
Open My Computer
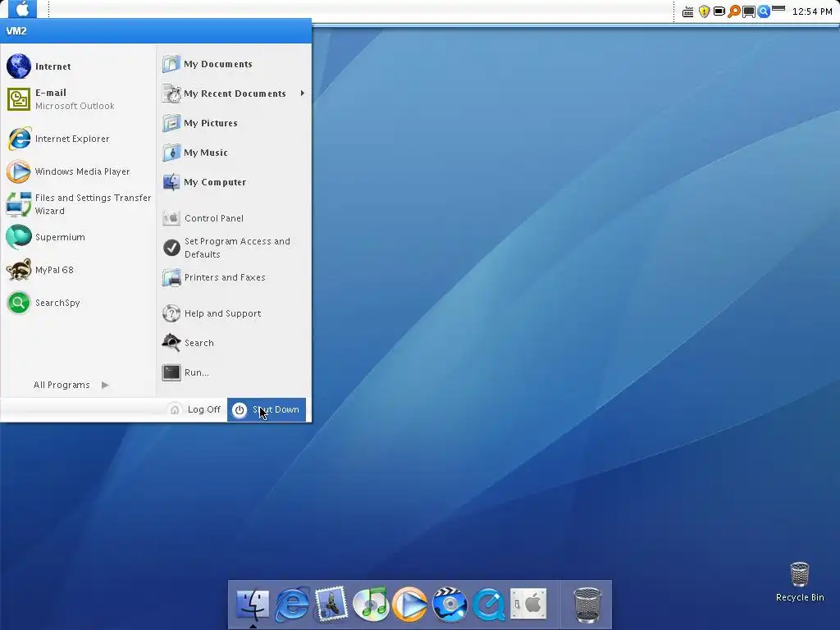point(234,182)
